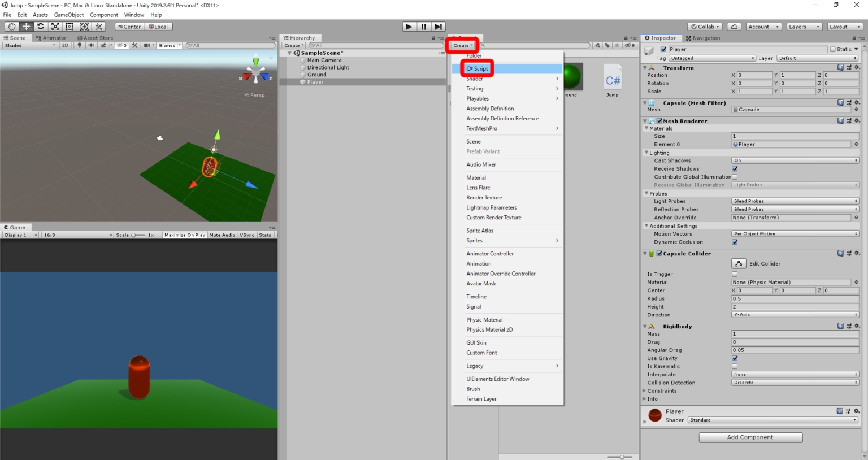The height and width of the screenshot is (460, 868).
Task: Open the Transform component settings gear
Action: pos(858,67)
